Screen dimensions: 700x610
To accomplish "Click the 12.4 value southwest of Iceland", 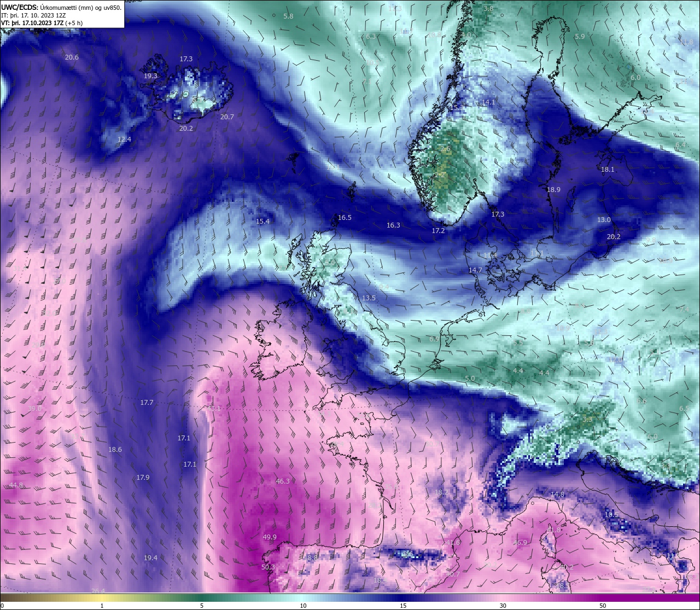I will pyautogui.click(x=124, y=140).
